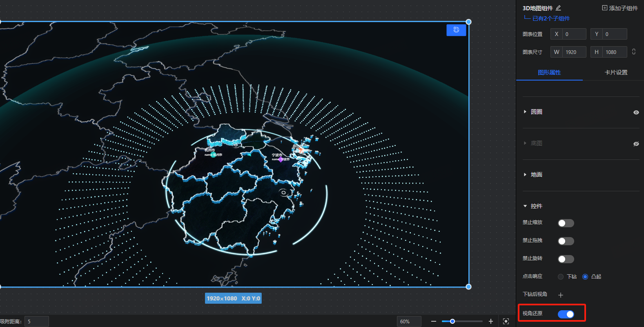Switch to the 卡片设置 tab
Screen dimensions: 644x327
pos(616,72)
